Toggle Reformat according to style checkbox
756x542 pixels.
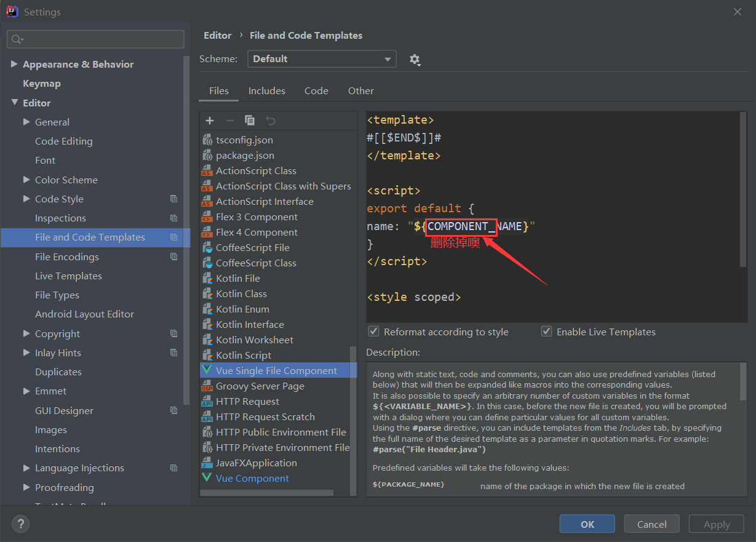pyautogui.click(x=373, y=332)
